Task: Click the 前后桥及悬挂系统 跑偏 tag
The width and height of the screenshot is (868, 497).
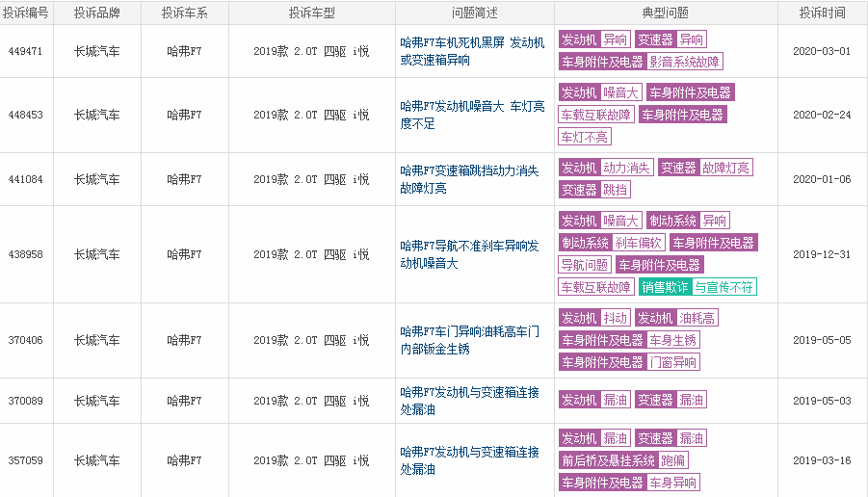Action: (x=623, y=460)
